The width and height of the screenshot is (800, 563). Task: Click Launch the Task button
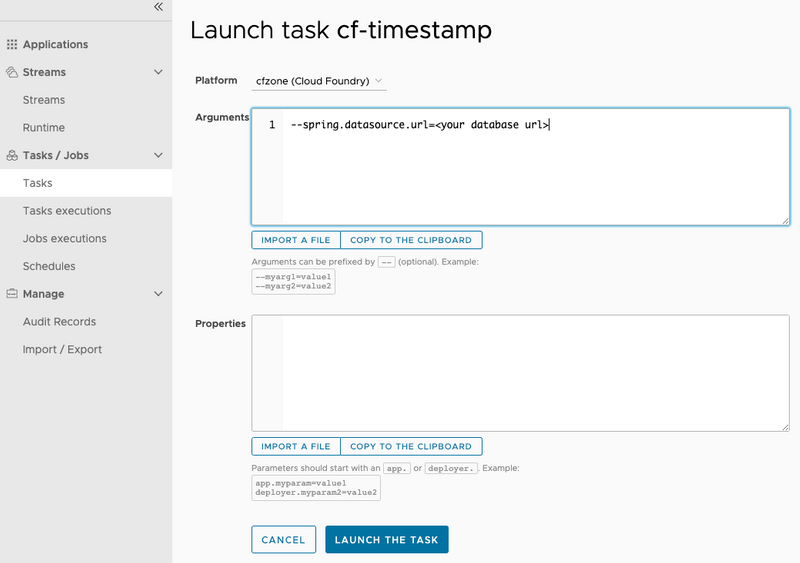coord(387,540)
